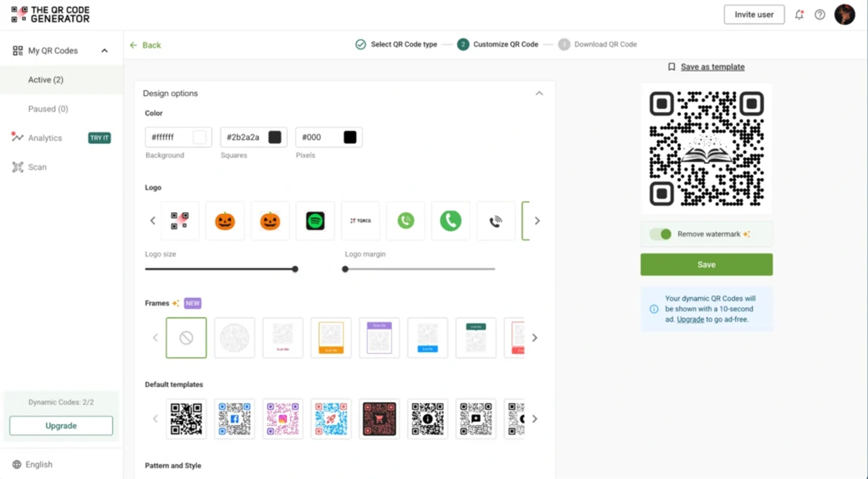Viewport: 868px width, 479px height.
Task: Open Analytics in the sidebar
Action: pos(61,138)
